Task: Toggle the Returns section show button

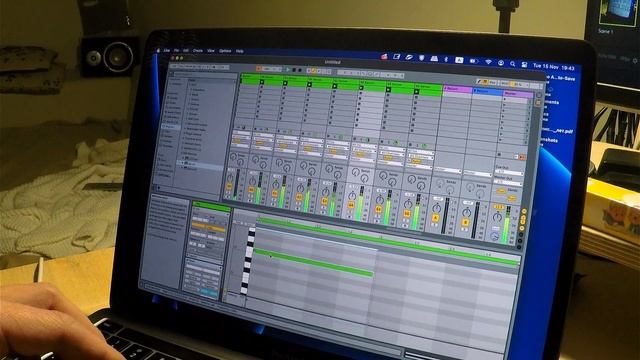Action: [x=522, y=222]
